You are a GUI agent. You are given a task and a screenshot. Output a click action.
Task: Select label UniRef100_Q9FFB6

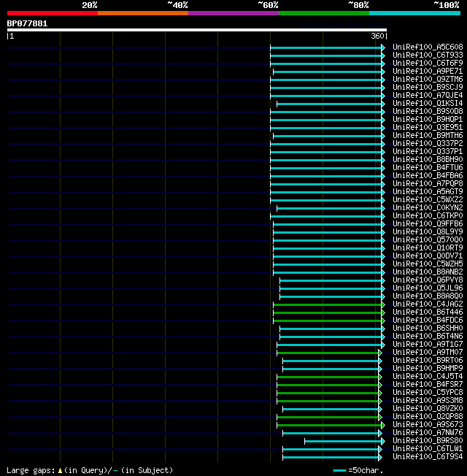[428, 224]
